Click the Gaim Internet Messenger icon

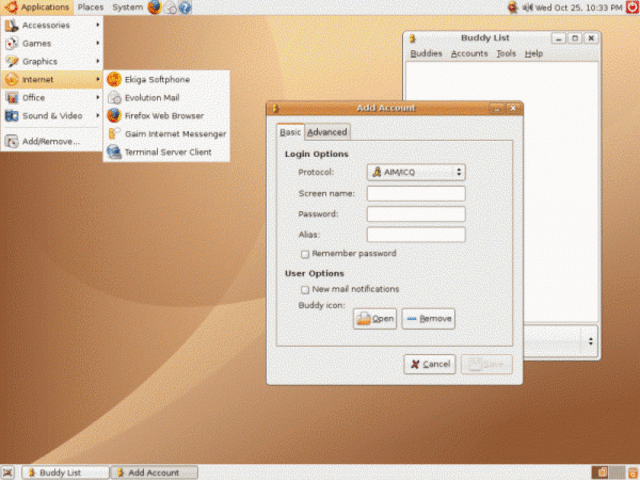click(x=114, y=133)
